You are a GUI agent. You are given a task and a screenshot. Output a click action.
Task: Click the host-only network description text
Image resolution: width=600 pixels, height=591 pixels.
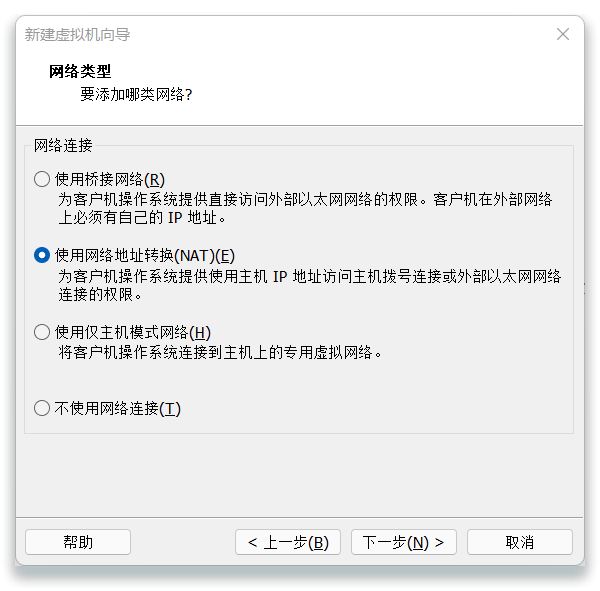click(x=220, y=352)
